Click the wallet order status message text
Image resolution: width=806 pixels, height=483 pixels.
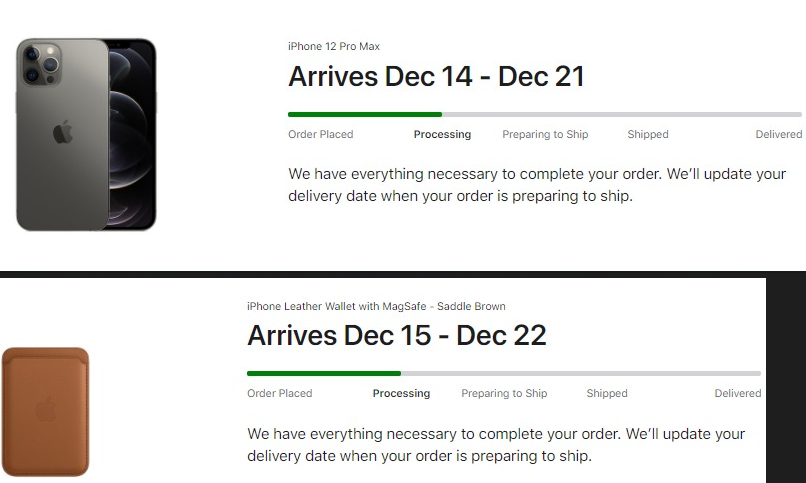(x=496, y=445)
